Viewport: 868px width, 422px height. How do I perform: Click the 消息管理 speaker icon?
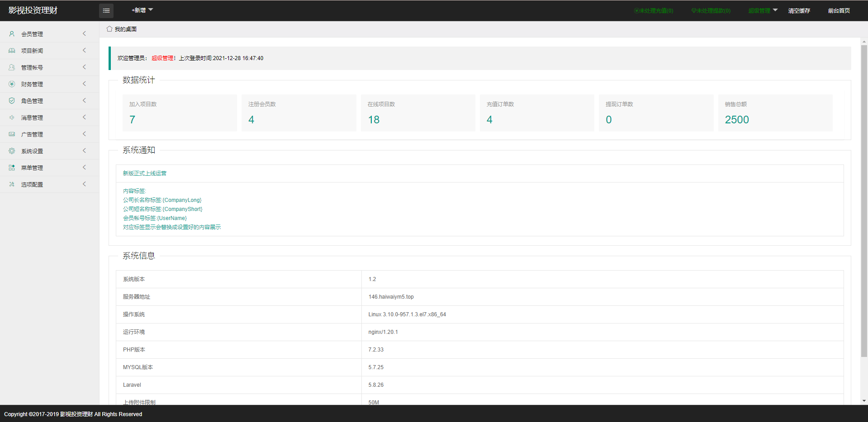pyautogui.click(x=12, y=117)
